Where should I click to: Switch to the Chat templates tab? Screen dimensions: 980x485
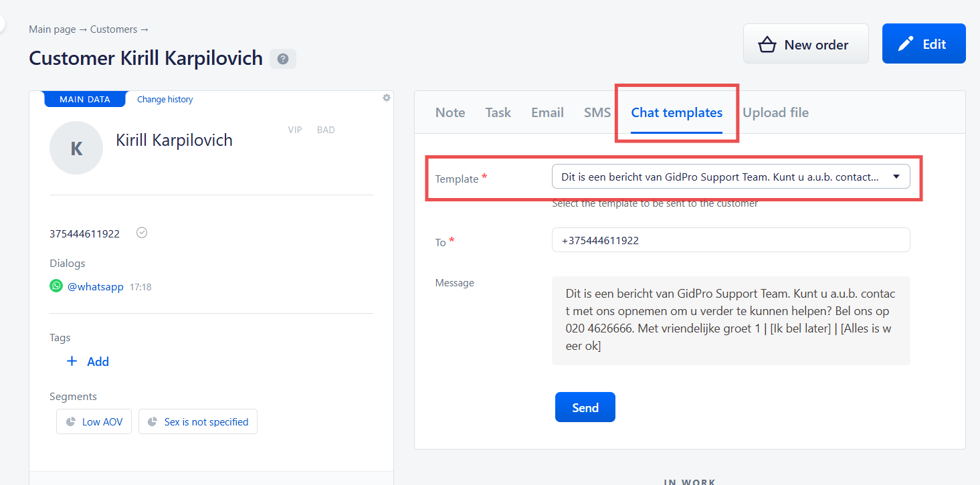coord(677,112)
